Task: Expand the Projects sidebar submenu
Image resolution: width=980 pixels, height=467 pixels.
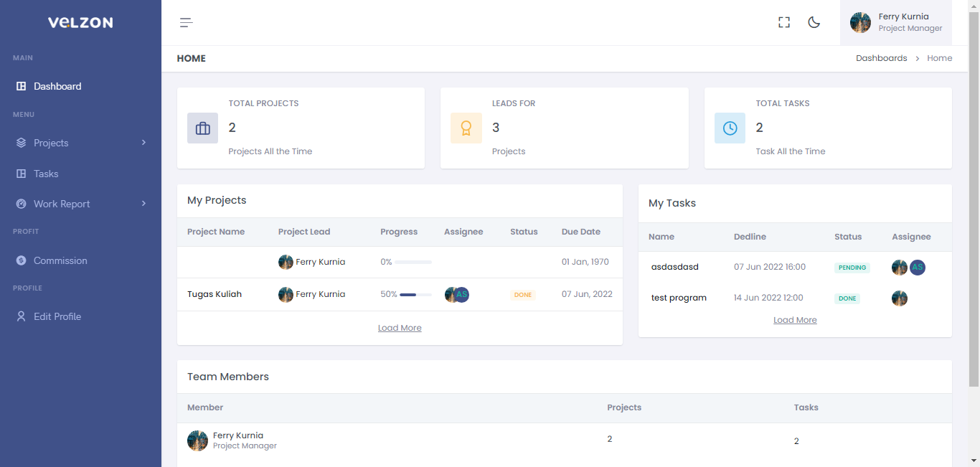Action: click(143, 143)
